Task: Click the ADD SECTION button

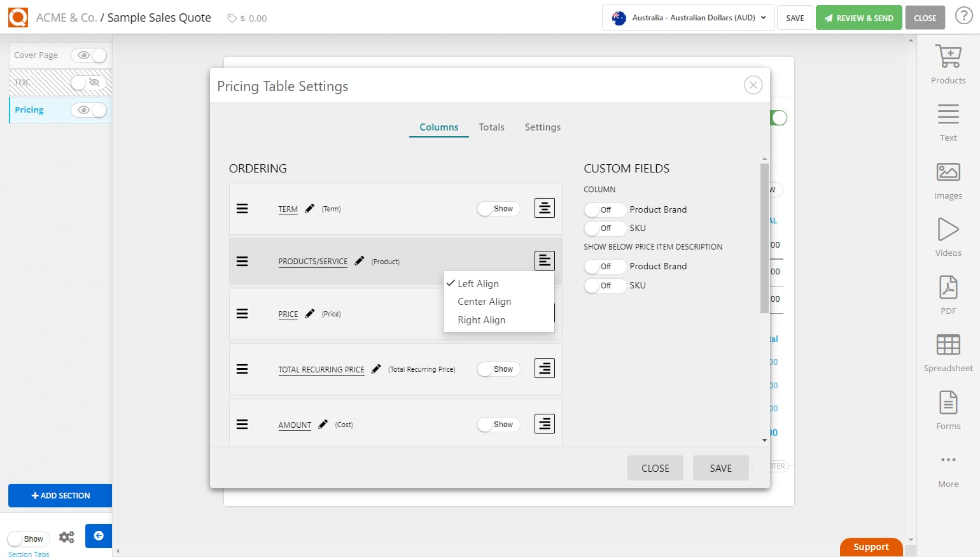Action: (60, 495)
